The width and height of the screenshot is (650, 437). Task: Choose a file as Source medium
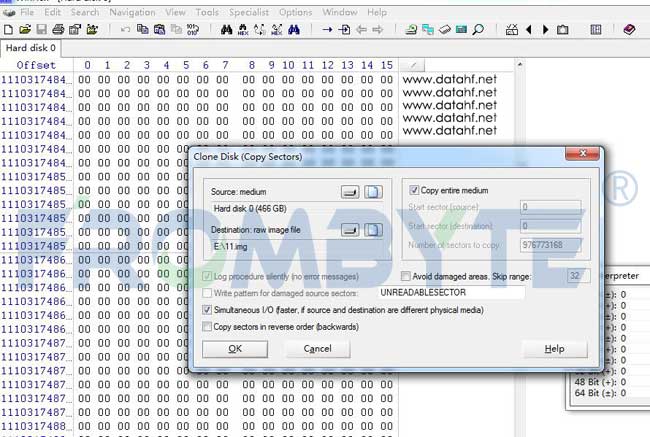(373, 192)
